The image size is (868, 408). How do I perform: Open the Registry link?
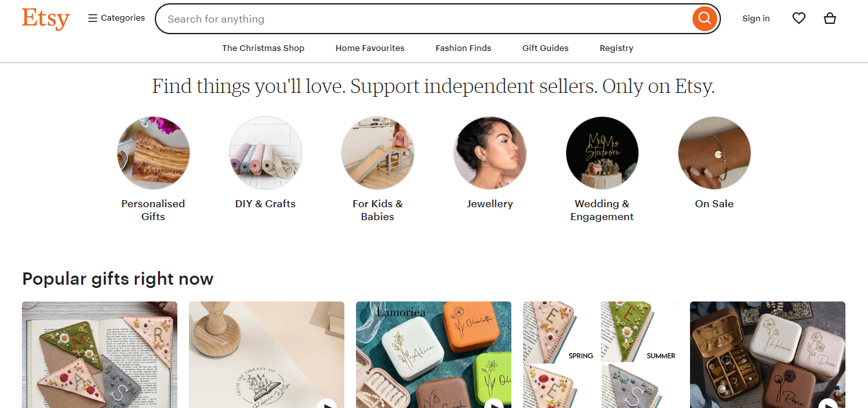(616, 48)
